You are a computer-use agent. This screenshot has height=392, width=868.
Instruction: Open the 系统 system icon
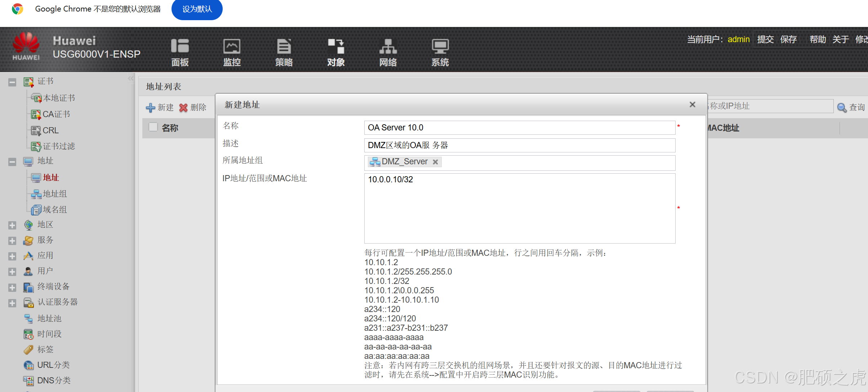coord(440,46)
